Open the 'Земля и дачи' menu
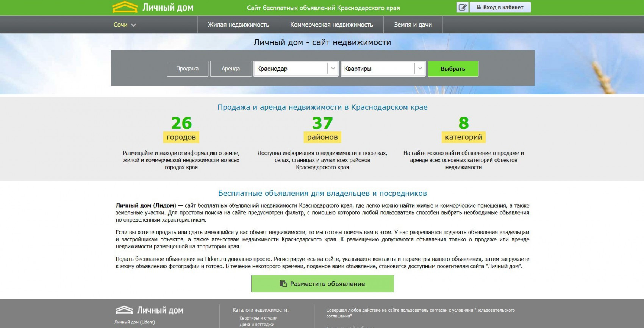The width and height of the screenshot is (644, 328). coord(413,25)
